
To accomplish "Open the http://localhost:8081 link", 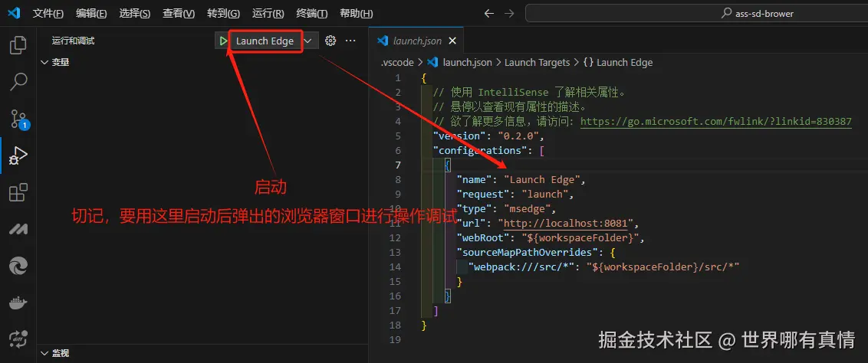I will click(x=565, y=223).
